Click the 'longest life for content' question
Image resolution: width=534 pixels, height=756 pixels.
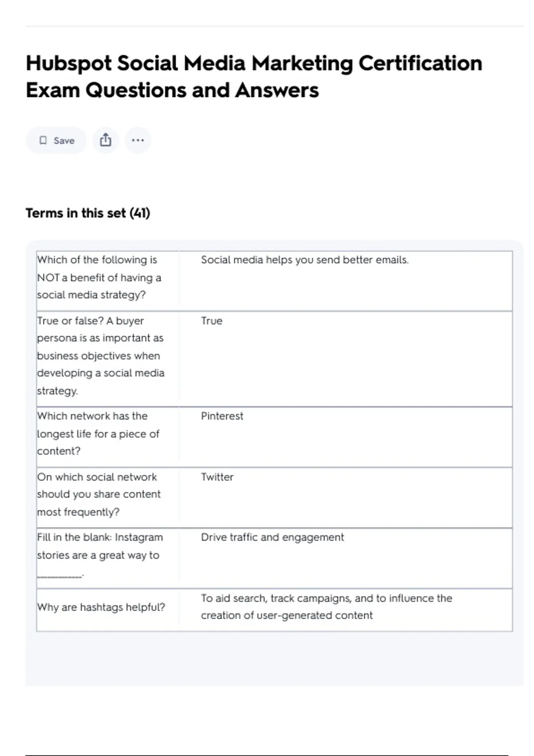pyautogui.click(x=98, y=434)
